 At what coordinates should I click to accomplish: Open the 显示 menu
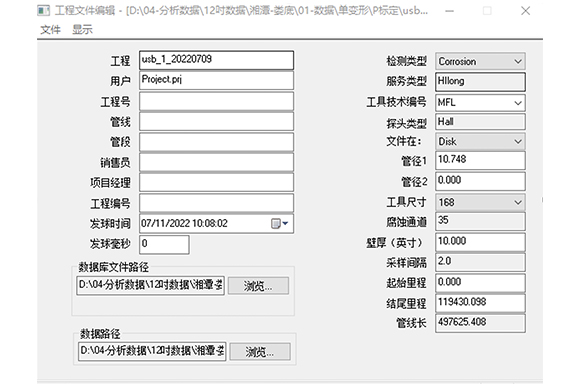(x=82, y=30)
